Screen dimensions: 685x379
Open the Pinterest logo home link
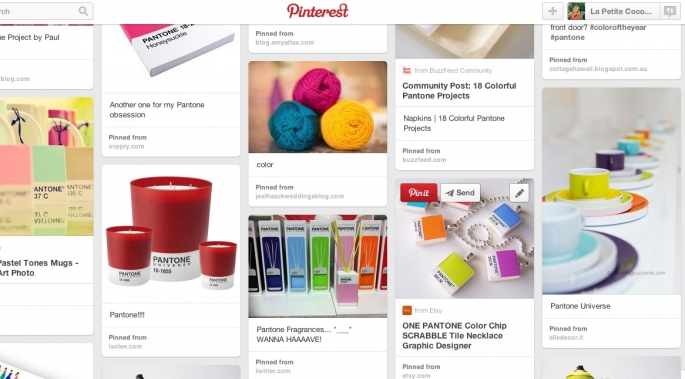(318, 11)
